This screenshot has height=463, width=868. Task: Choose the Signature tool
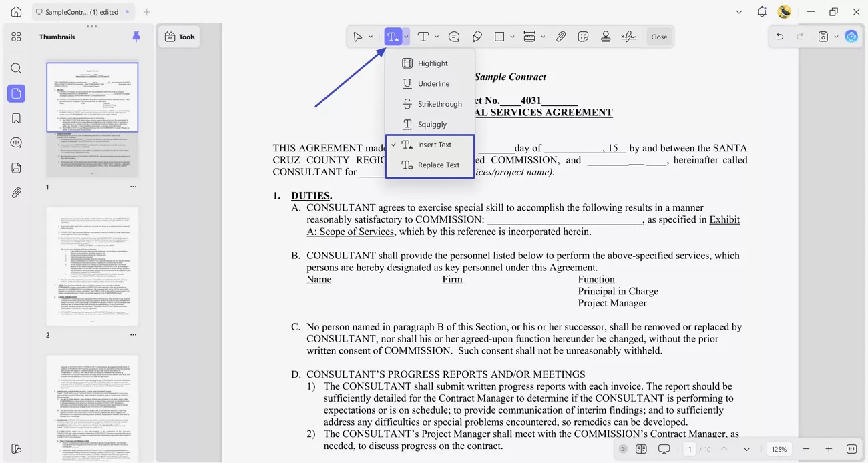(628, 36)
